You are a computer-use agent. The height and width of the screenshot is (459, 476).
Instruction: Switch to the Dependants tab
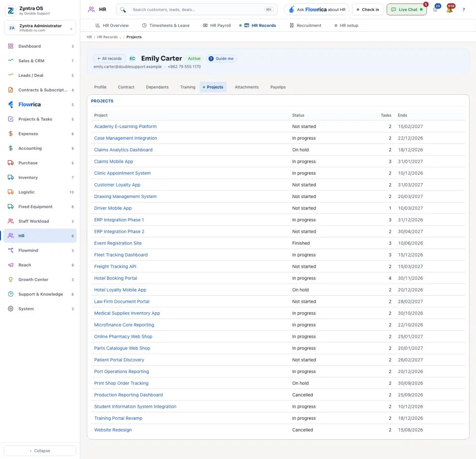click(157, 87)
